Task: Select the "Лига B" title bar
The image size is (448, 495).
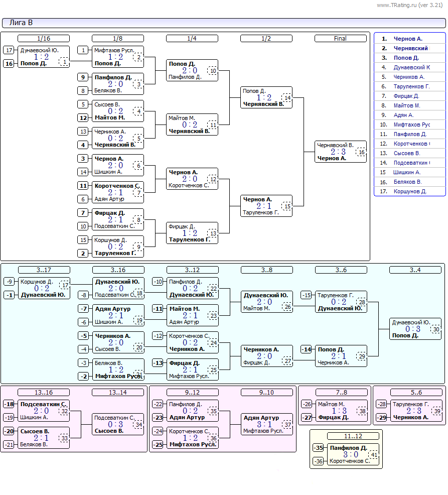Action: tap(224, 23)
